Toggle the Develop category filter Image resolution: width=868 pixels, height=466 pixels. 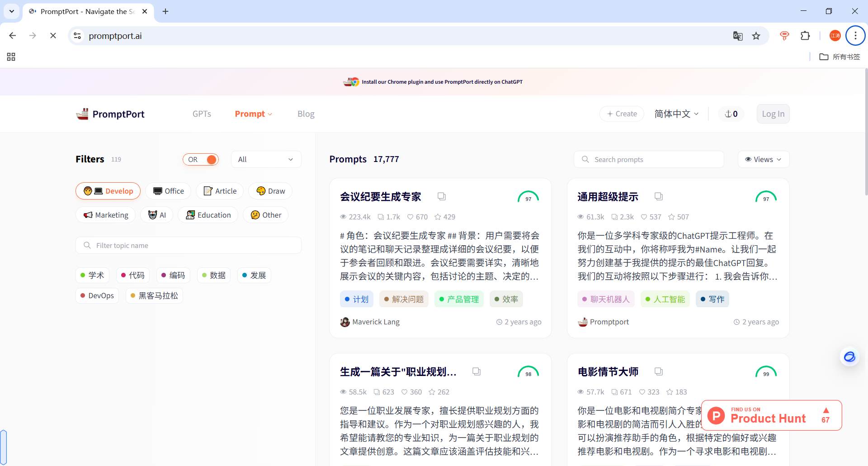(108, 191)
